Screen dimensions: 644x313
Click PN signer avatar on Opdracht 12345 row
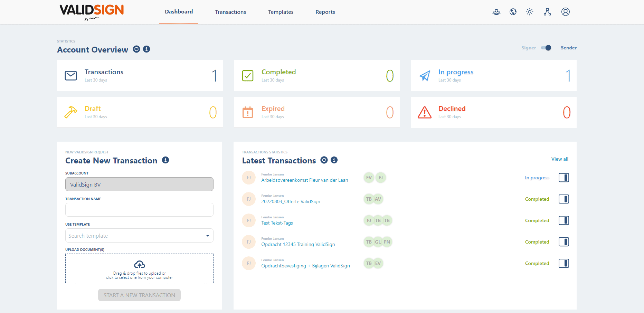point(387,242)
